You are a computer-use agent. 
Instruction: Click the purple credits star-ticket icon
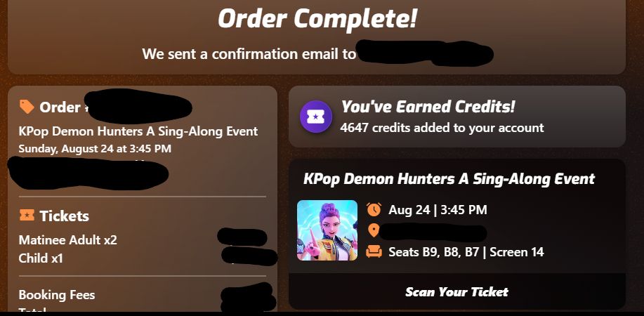315,117
